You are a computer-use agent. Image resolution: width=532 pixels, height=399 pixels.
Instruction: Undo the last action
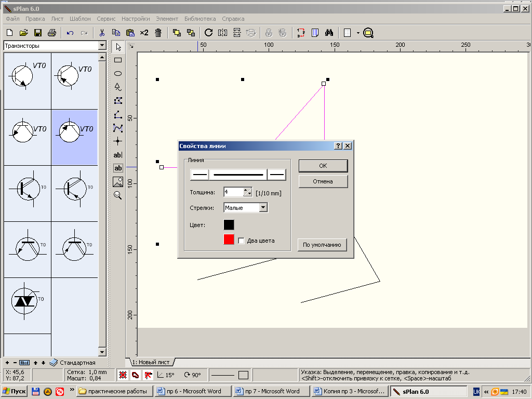70,33
